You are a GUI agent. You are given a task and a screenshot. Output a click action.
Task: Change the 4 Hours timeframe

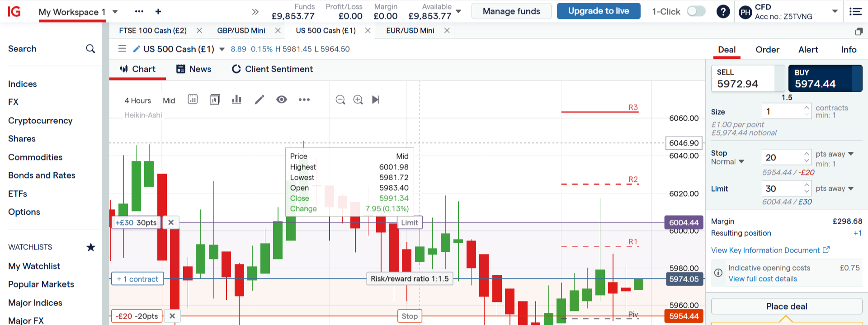tap(137, 100)
